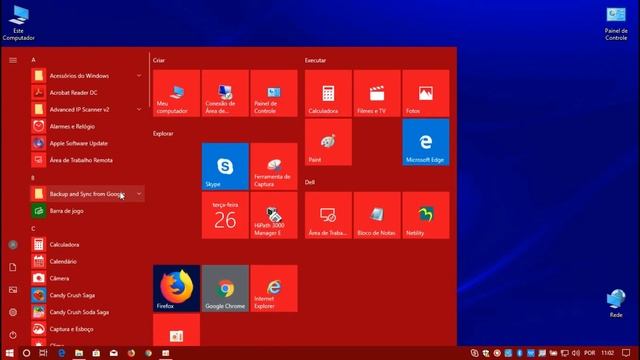
Task: Open Acrobat Reader DC from app list
Action: click(x=87, y=93)
